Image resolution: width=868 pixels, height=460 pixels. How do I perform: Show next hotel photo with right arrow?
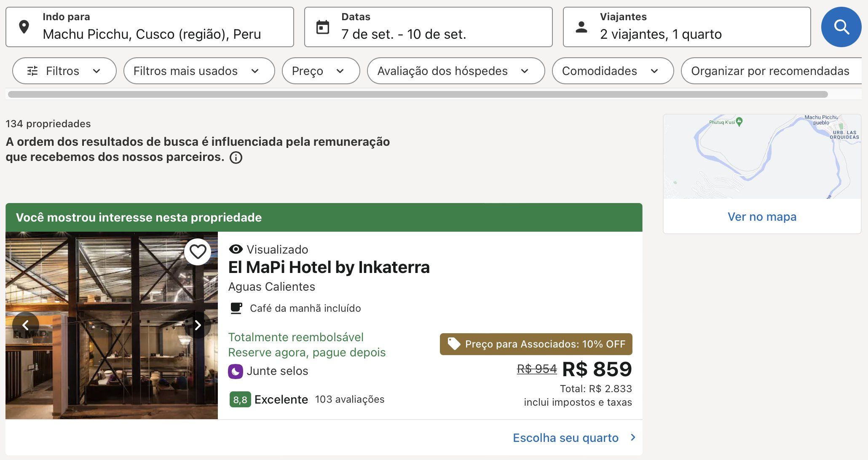tap(198, 325)
